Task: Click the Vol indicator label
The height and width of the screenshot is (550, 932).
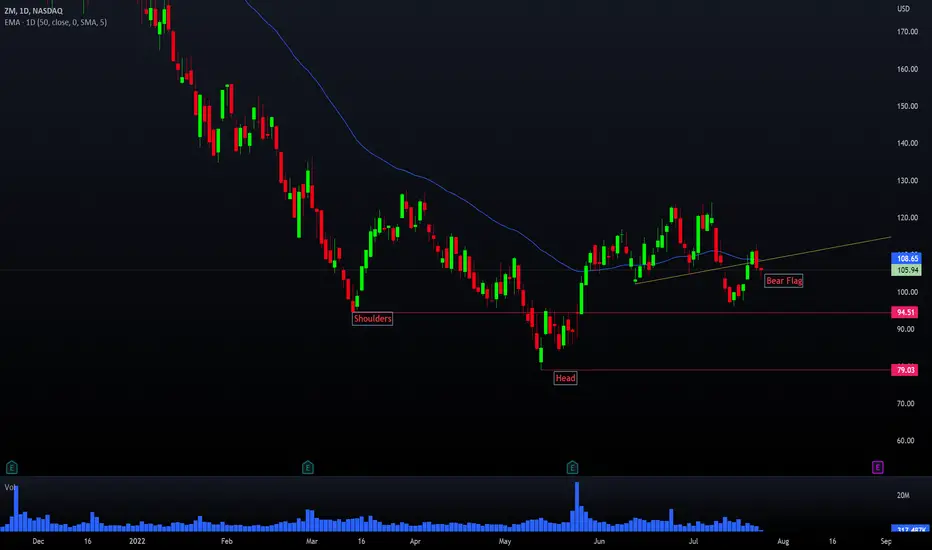Action: coord(10,487)
